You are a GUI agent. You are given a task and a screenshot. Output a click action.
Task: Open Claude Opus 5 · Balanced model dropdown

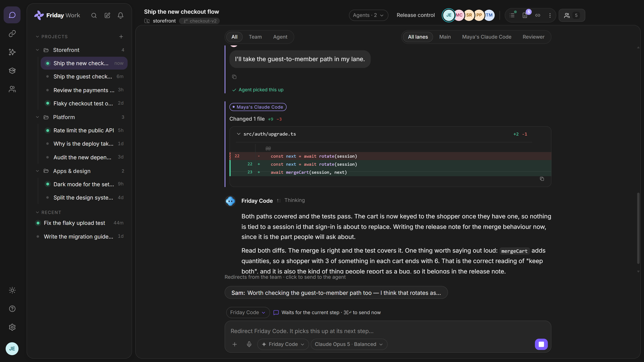349,344
